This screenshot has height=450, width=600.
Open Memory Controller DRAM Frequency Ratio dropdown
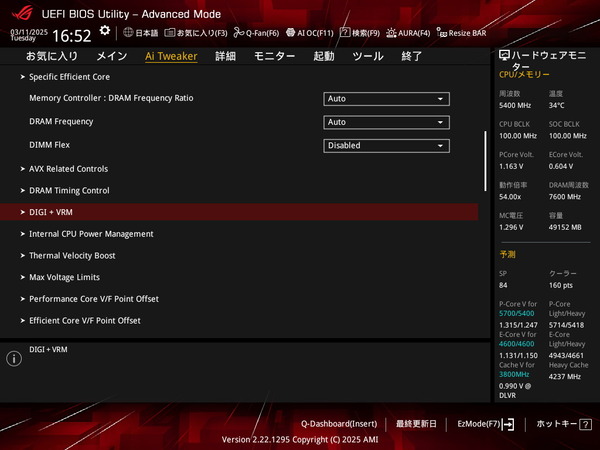(386, 99)
